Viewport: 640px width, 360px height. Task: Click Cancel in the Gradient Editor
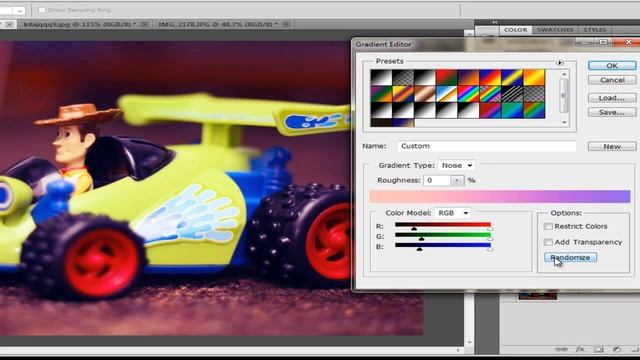612,80
